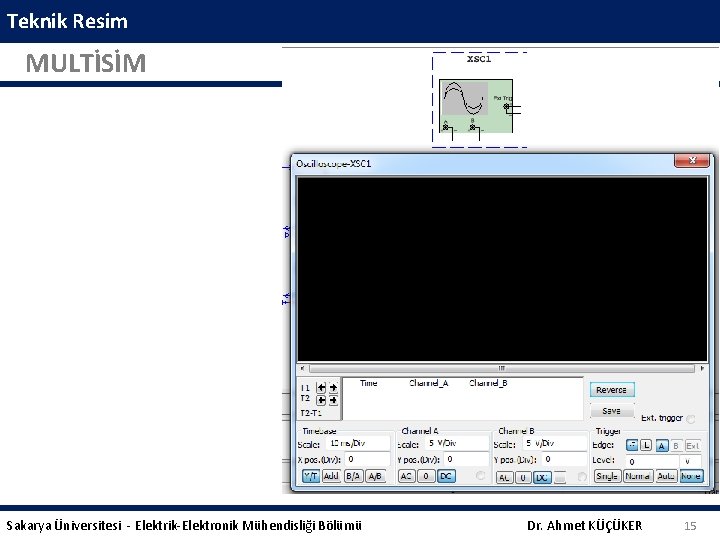Screen dimensions: 720x540
Task: Select falling edge trigger icon
Action: tap(646, 445)
